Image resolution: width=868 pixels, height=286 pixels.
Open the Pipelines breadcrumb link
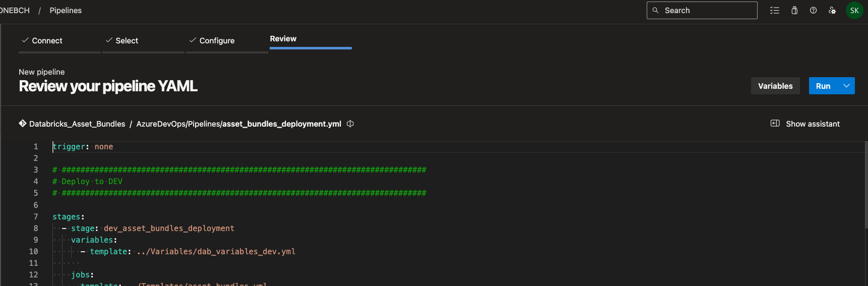[66, 11]
